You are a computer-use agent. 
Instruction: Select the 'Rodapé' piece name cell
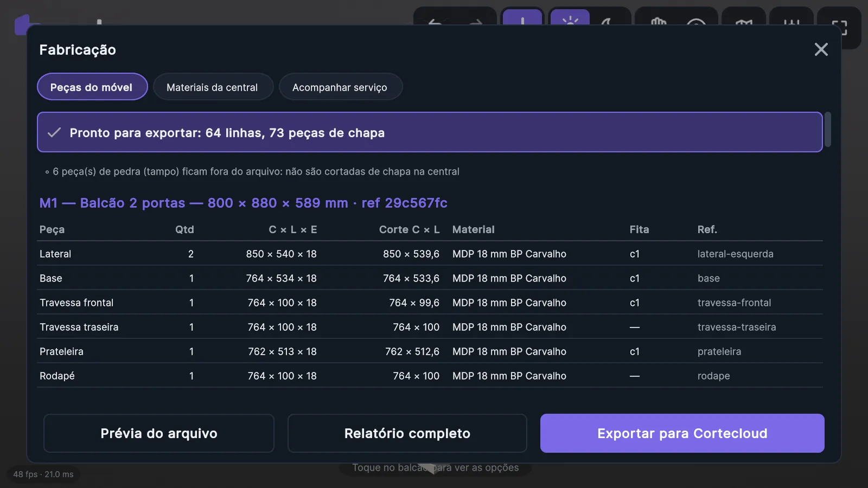pos(57,375)
